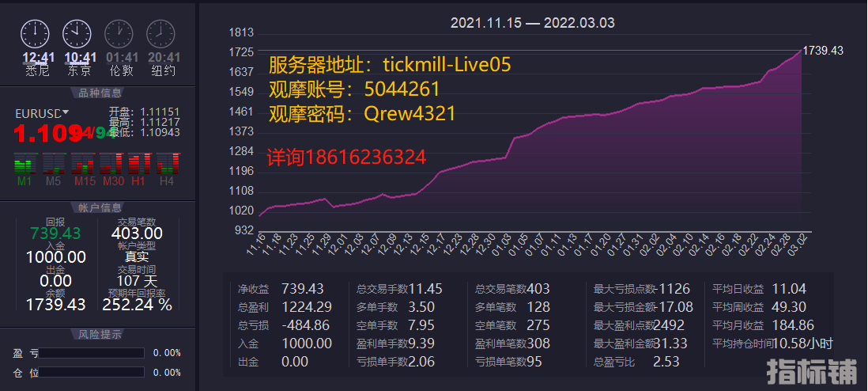Click the green 回报 739.43 value

[x=55, y=233]
